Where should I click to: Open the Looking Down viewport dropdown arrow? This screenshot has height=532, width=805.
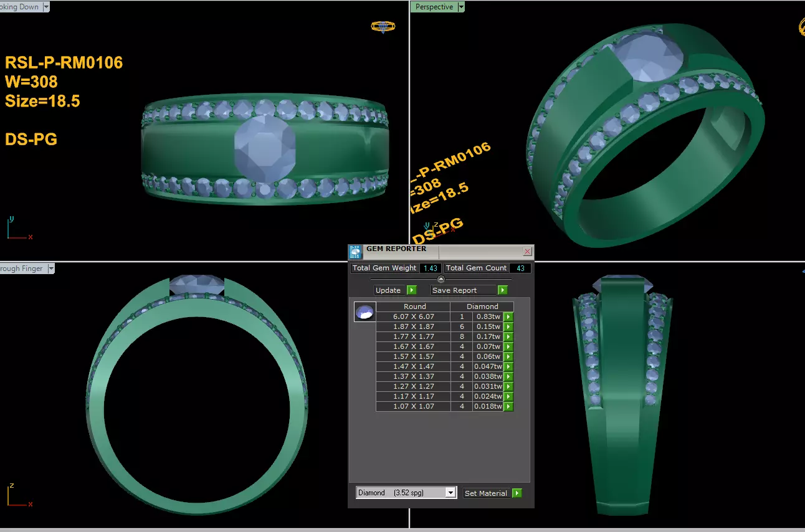pos(46,7)
